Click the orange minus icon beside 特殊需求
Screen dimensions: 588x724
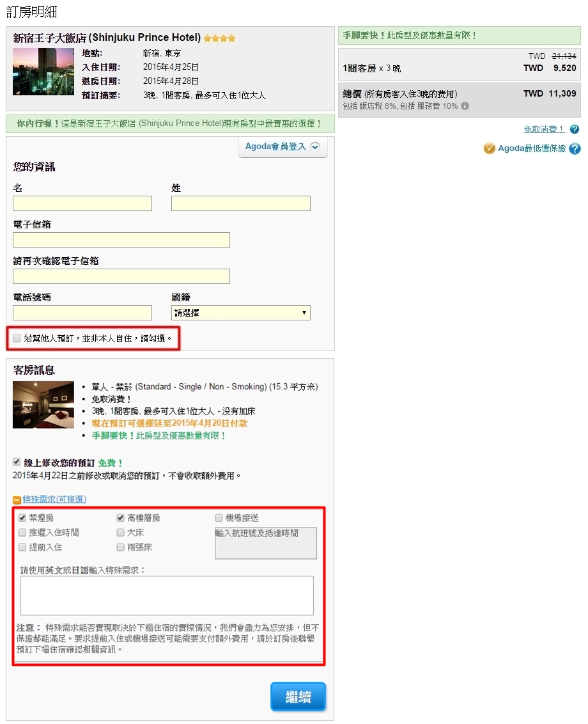click(17, 500)
